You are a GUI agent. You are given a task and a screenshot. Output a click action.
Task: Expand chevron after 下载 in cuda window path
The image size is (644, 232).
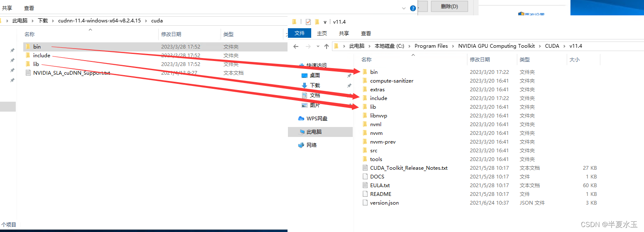click(x=53, y=20)
